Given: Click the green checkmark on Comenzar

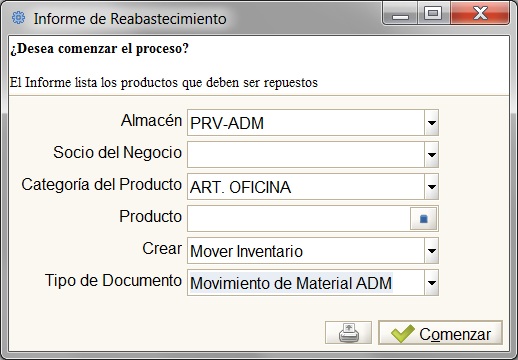Looking at the screenshot, I should pyautogui.click(x=403, y=333).
